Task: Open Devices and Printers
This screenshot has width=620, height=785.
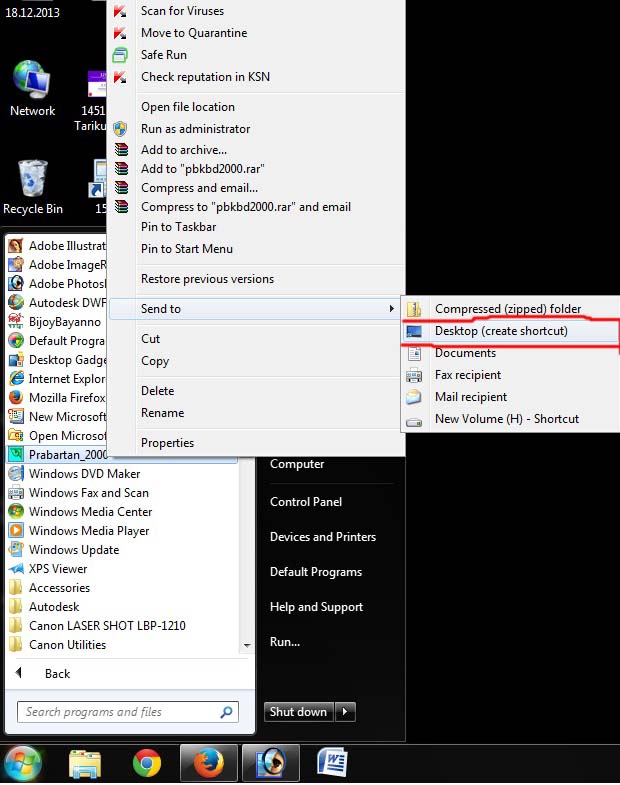Action: pyautogui.click(x=323, y=537)
